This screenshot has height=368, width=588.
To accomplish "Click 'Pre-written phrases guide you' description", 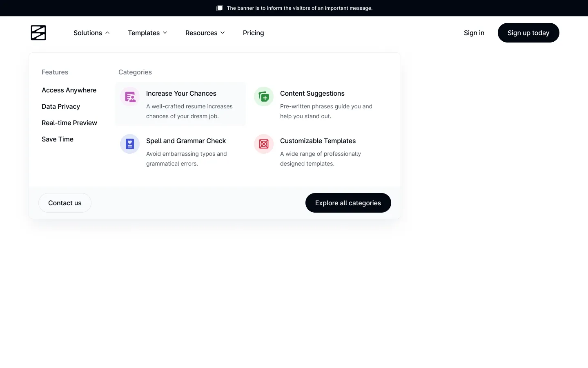I will pos(326,111).
